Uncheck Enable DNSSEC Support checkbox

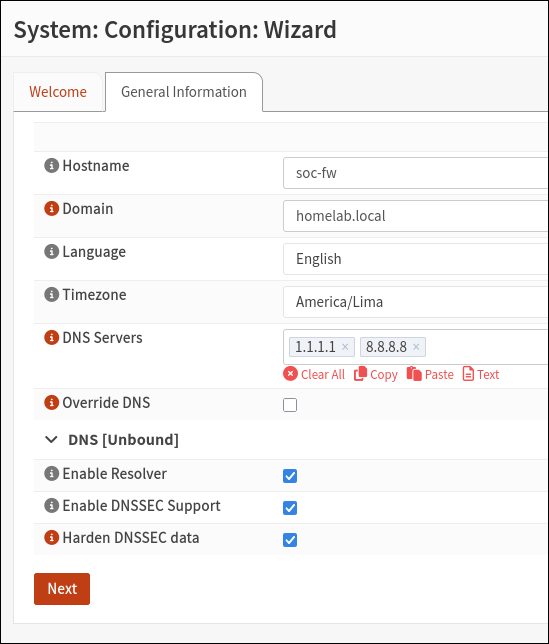[x=290, y=508]
